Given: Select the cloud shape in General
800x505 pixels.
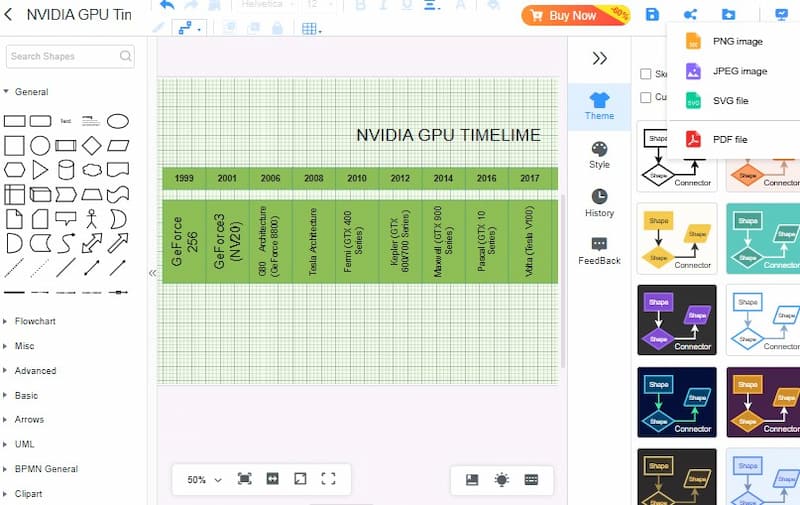Looking at the screenshot, I should (92, 170).
